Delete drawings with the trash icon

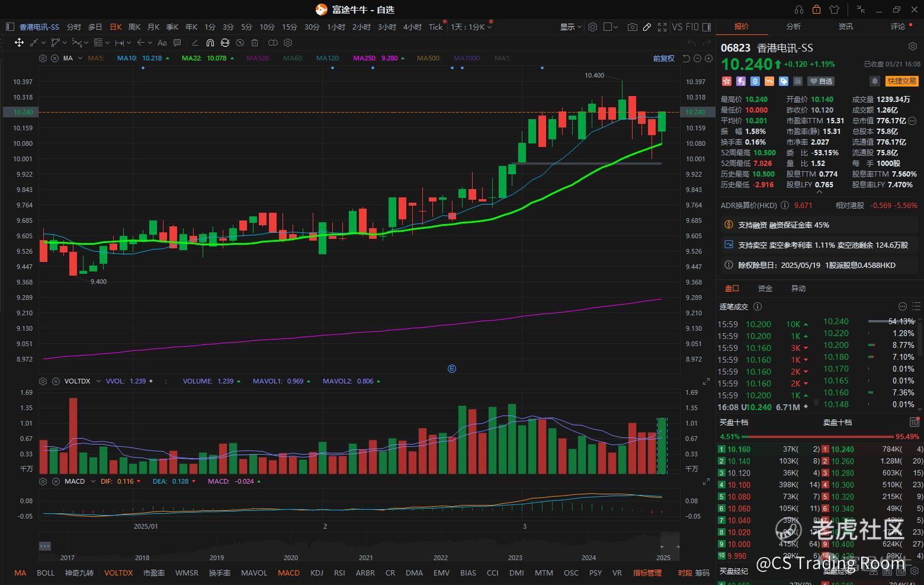click(255, 43)
